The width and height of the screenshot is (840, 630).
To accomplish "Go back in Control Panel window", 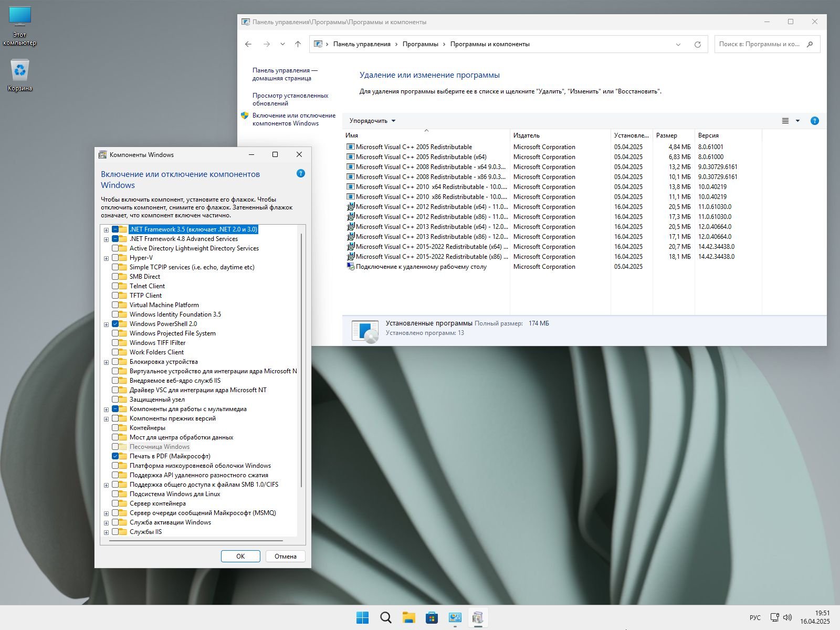I will tap(248, 44).
